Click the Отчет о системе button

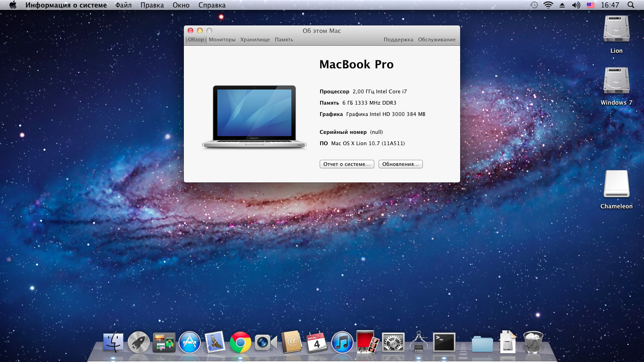click(x=347, y=164)
